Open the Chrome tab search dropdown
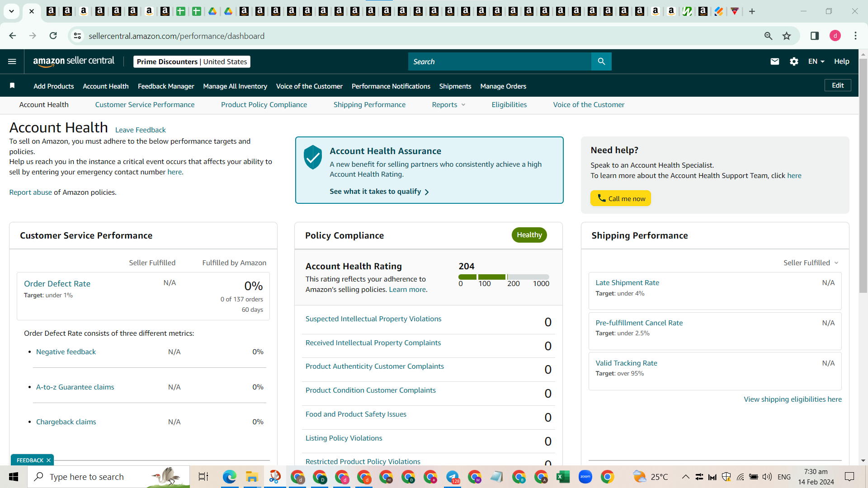The image size is (868, 488). (x=12, y=11)
